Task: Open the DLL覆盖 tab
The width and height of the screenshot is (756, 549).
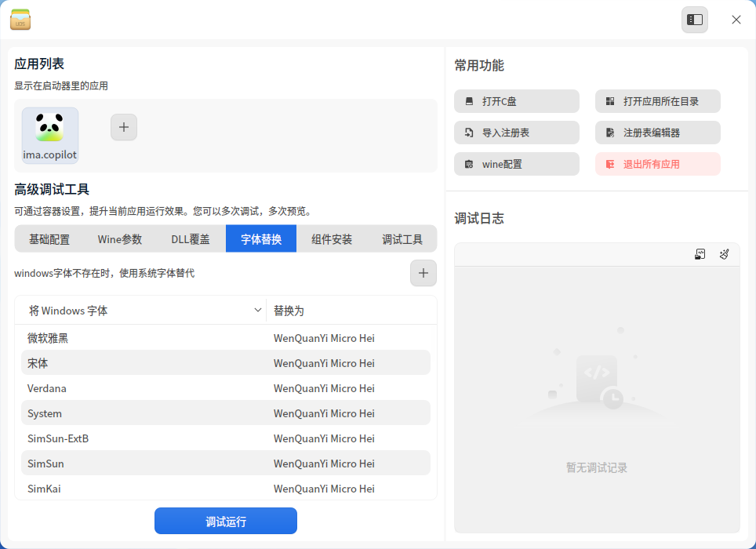Action: 191,239
